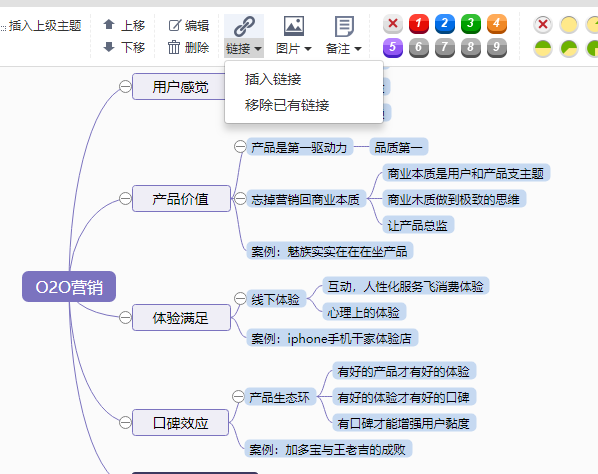
Task: Click the 上移 move up button
Action: click(x=124, y=26)
